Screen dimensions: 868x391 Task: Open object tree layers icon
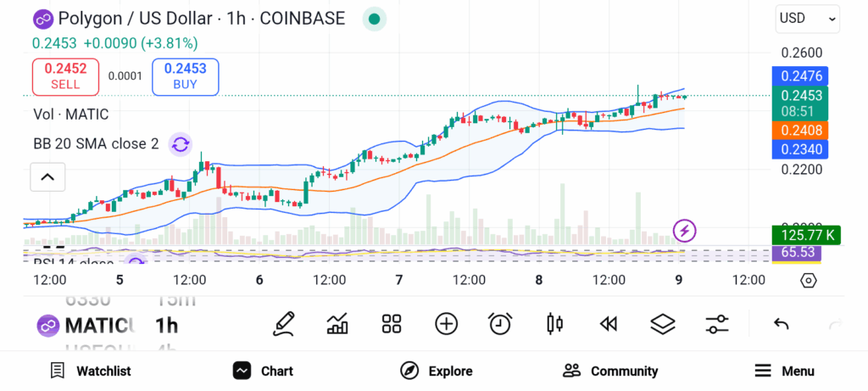[x=662, y=323]
